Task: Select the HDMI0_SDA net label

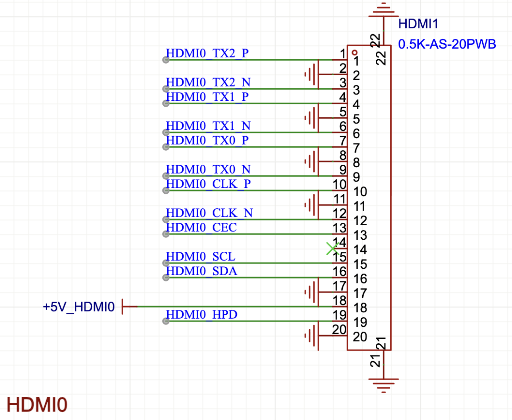Action: 201,271
